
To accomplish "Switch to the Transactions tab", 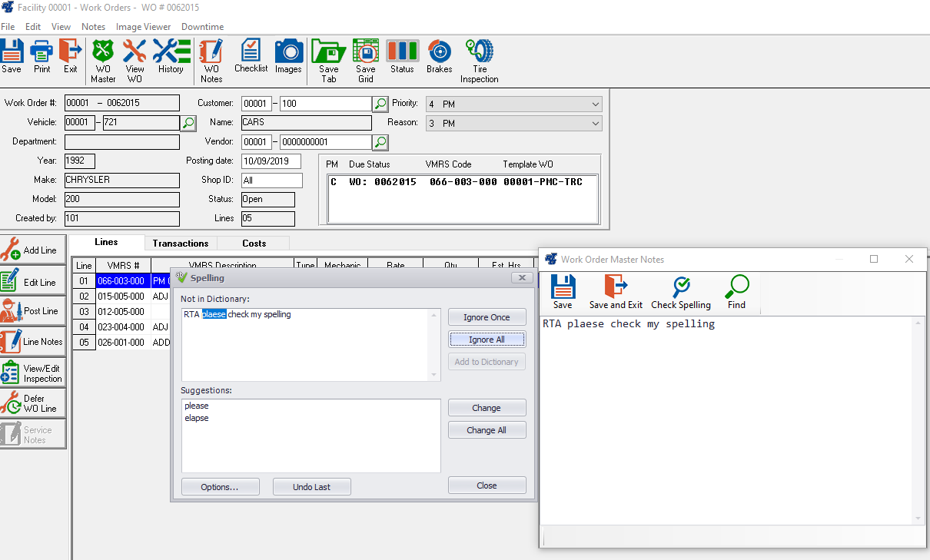I will 181,244.
